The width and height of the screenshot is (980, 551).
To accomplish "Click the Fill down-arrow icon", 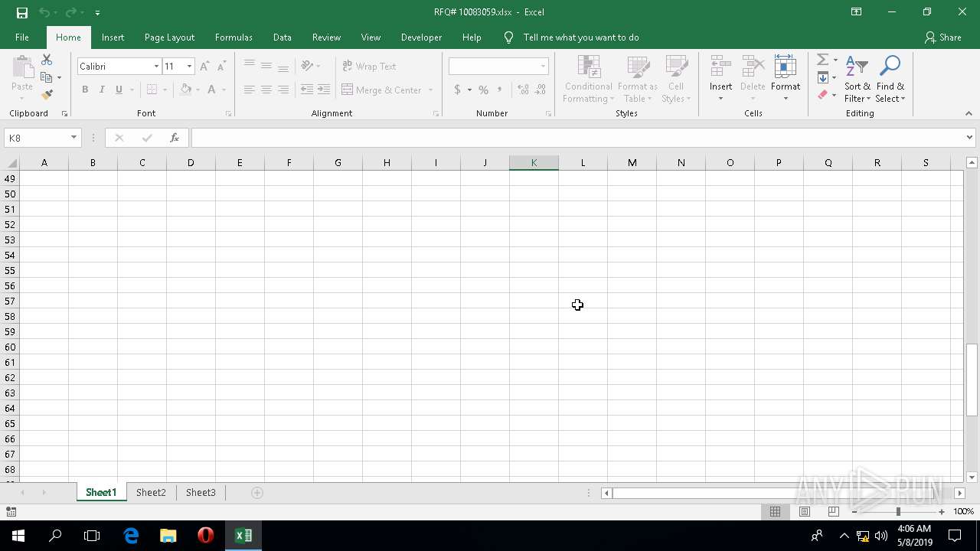I will pyautogui.click(x=822, y=77).
